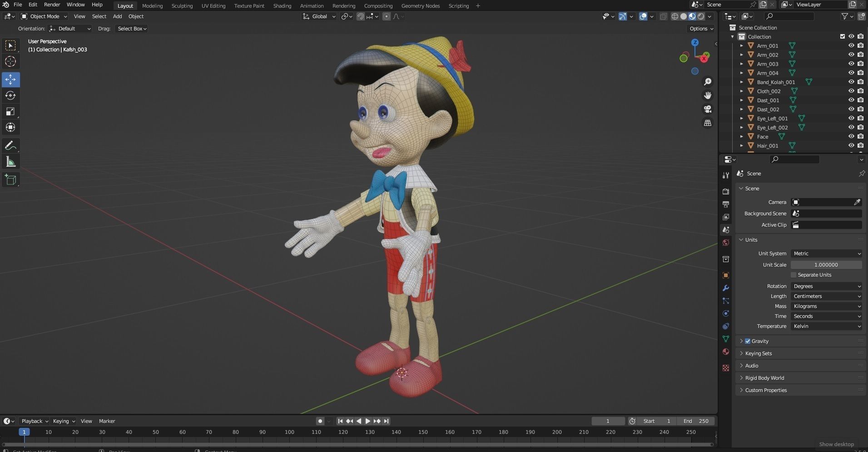
Task: Select the Annotate tool
Action: coord(10,146)
